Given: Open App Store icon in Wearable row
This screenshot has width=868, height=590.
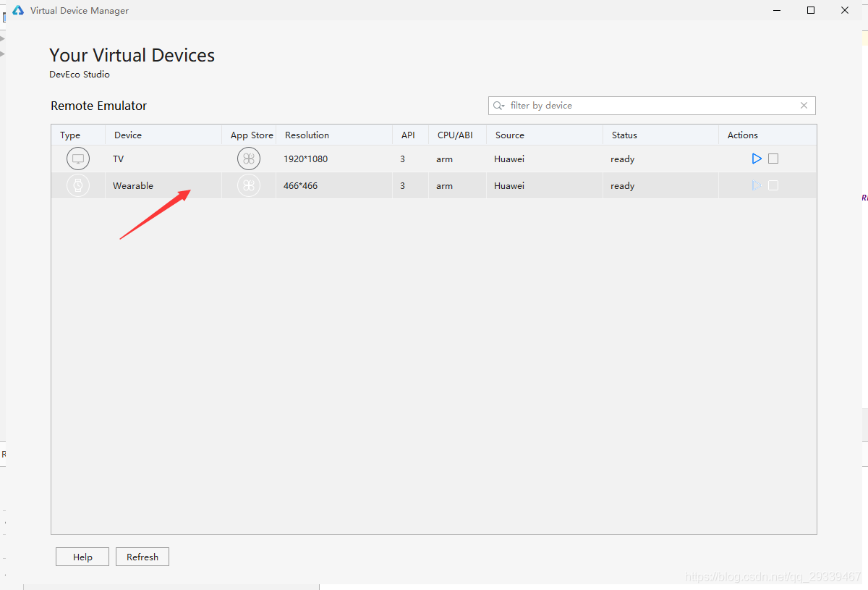Looking at the screenshot, I should point(249,185).
